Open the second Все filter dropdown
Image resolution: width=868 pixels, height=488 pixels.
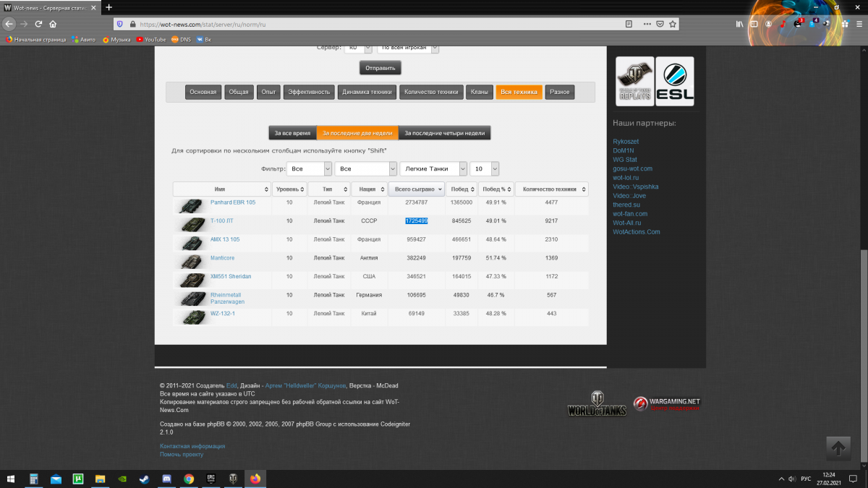[365, 168]
